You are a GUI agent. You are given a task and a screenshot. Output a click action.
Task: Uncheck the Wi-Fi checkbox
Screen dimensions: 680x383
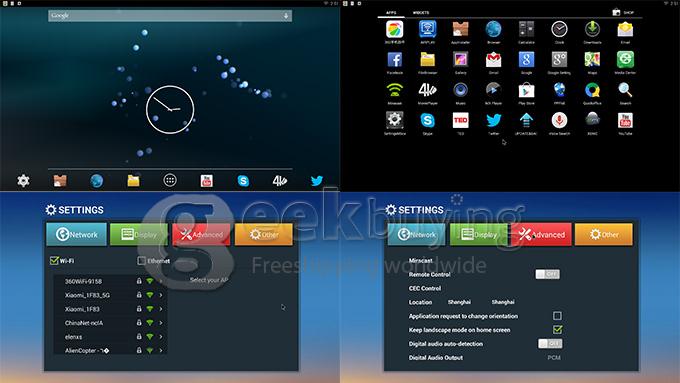pyautogui.click(x=54, y=261)
